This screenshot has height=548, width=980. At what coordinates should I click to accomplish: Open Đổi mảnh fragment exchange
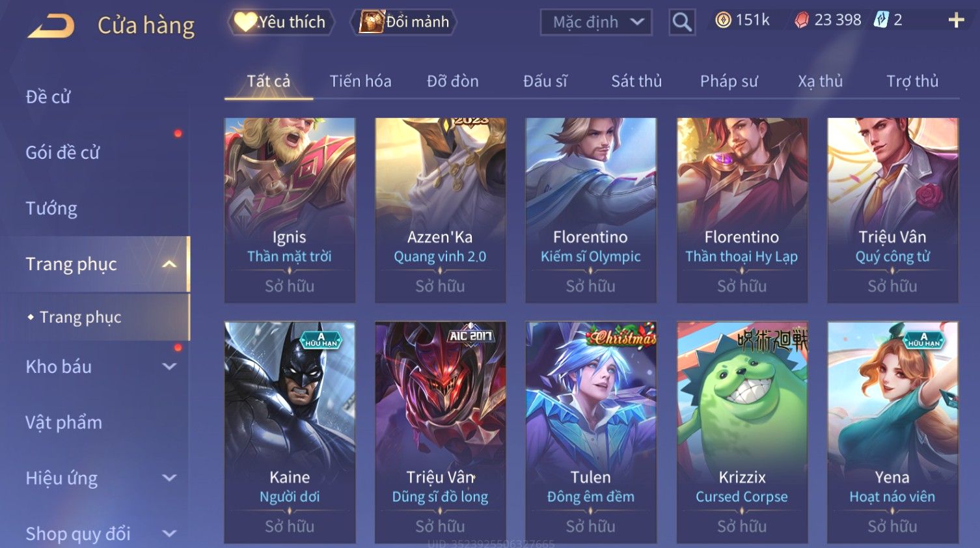[404, 22]
